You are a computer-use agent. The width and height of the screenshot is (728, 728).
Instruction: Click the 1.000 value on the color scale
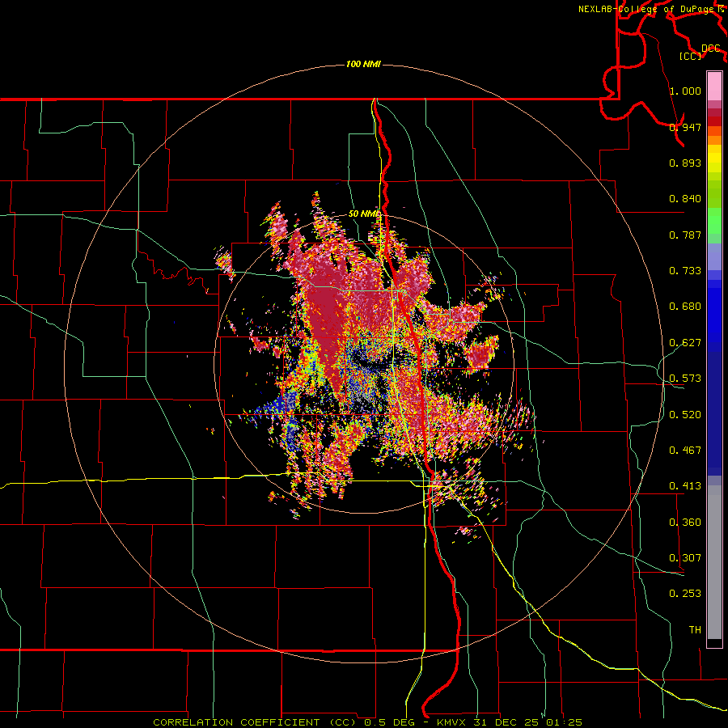pos(685,91)
